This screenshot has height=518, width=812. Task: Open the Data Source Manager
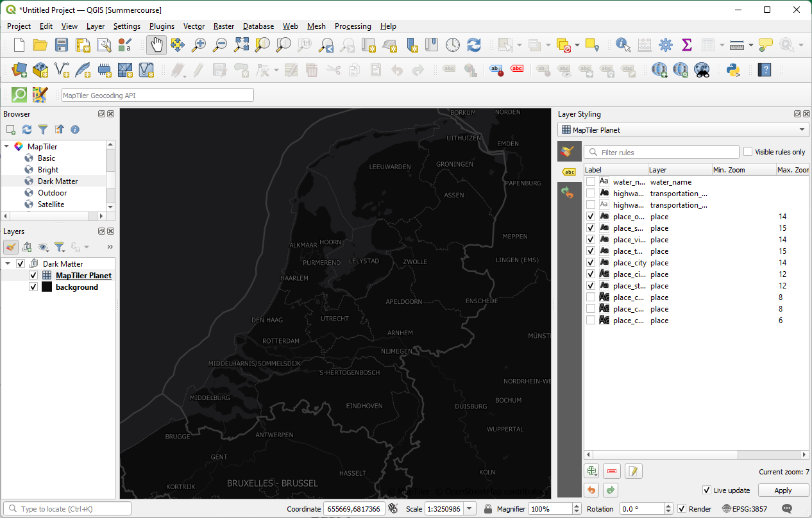tap(19, 69)
